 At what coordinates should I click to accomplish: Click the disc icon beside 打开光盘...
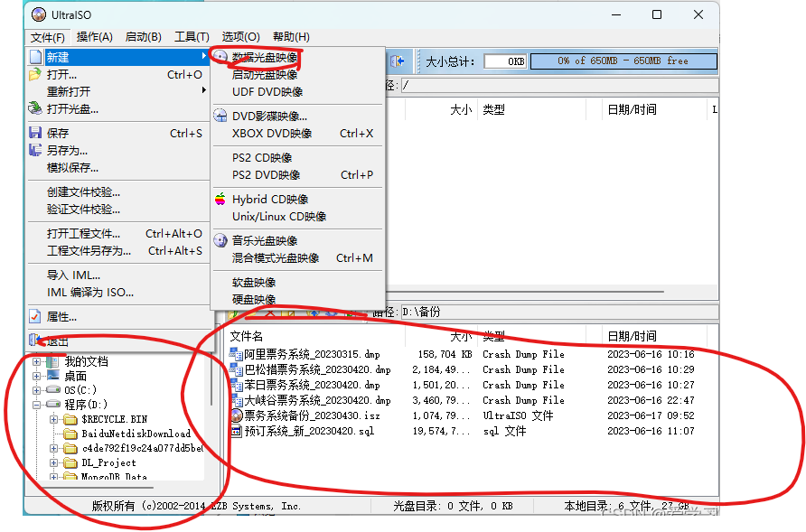pos(35,108)
